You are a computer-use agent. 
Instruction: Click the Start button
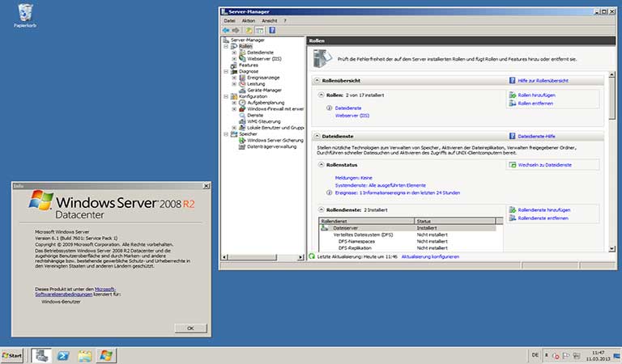click(x=12, y=355)
